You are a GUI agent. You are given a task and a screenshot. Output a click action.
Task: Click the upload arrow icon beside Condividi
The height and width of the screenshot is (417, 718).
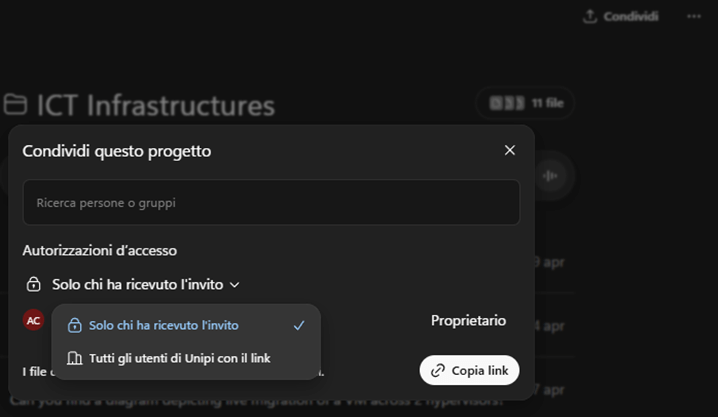point(589,16)
